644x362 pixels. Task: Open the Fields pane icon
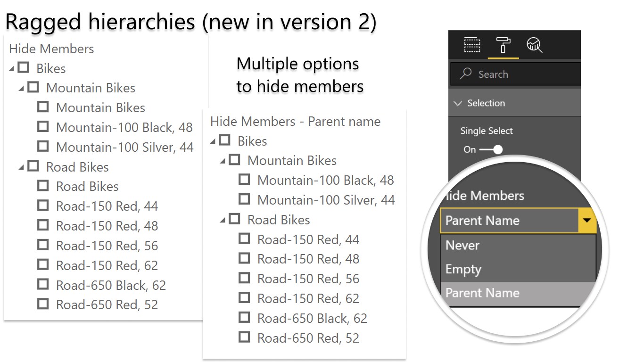click(x=472, y=45)
